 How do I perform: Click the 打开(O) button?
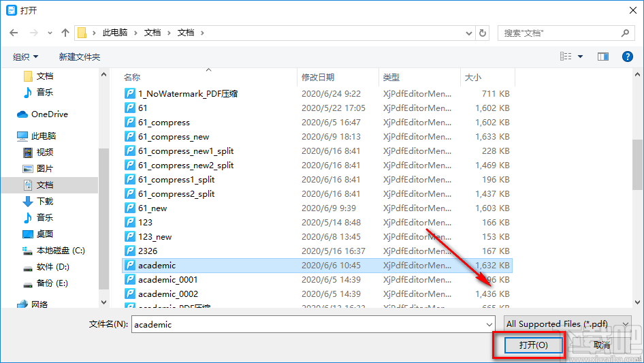coord(533,345)
